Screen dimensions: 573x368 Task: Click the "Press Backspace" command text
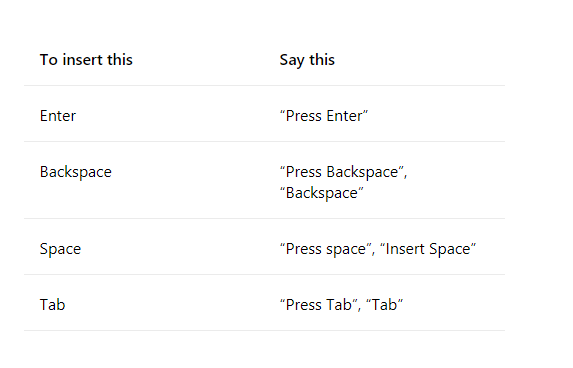[x=341, y=172]
